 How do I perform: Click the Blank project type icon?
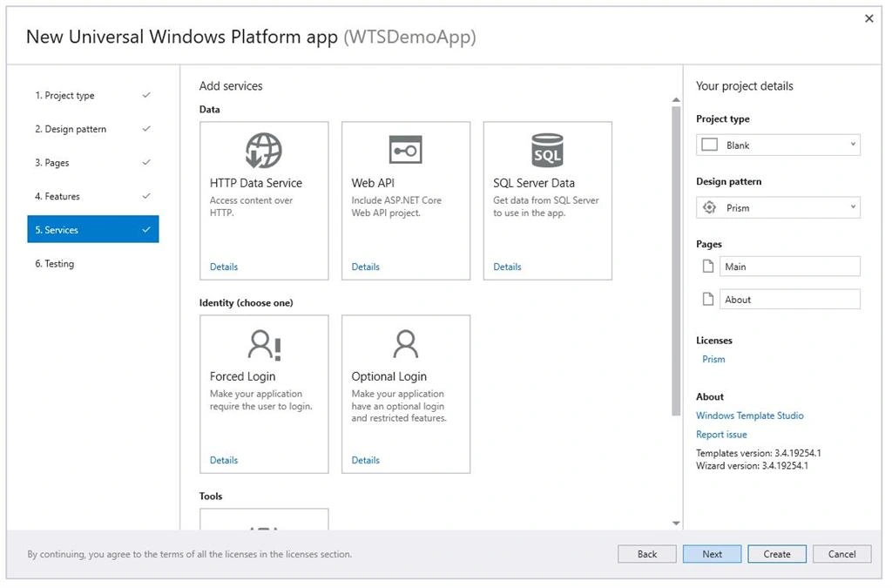coord(709,145)
